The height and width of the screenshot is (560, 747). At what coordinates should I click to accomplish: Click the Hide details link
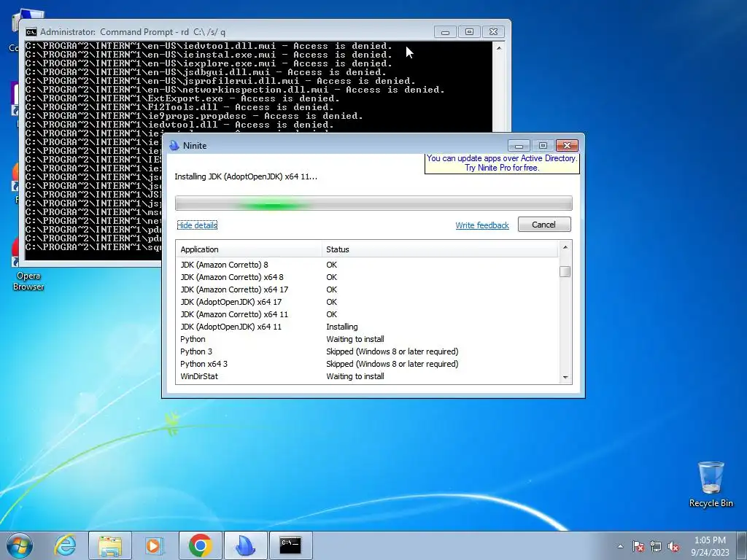tap(197, 225)
